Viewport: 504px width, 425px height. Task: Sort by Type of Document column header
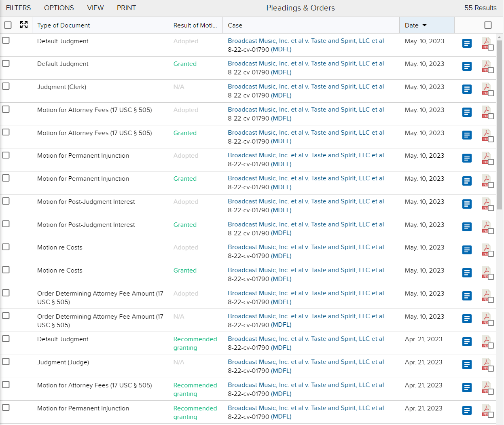pos(64,25)
